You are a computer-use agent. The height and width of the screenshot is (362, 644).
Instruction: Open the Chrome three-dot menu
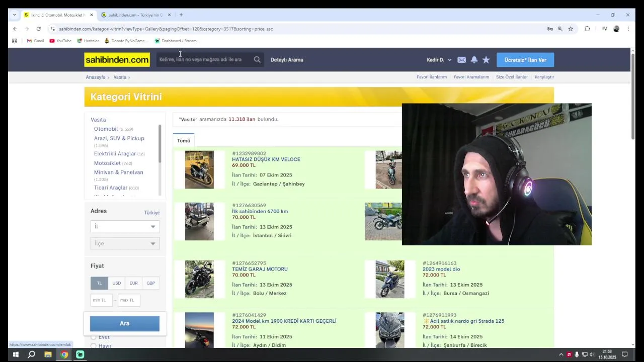pyautogui.click(x=628, y=29)
